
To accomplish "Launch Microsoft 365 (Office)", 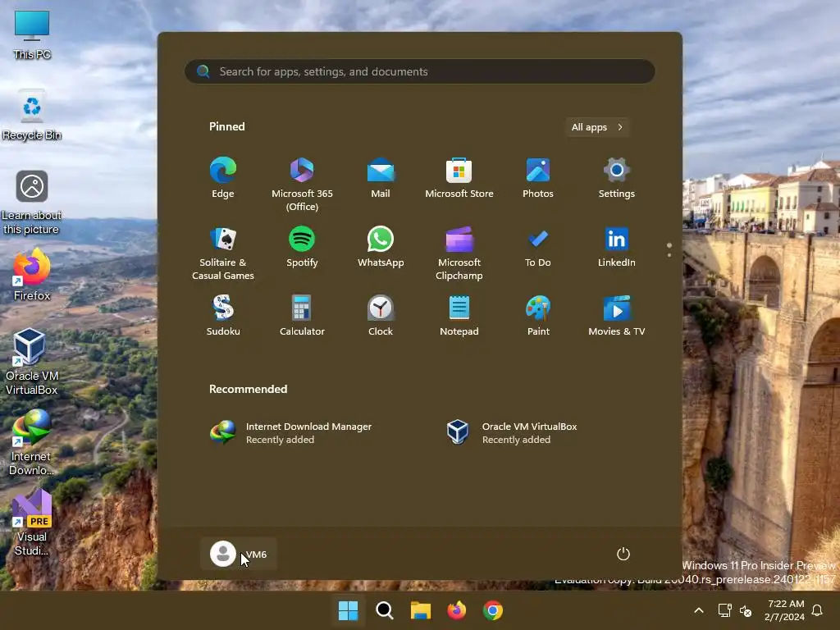I will point(302,185).
